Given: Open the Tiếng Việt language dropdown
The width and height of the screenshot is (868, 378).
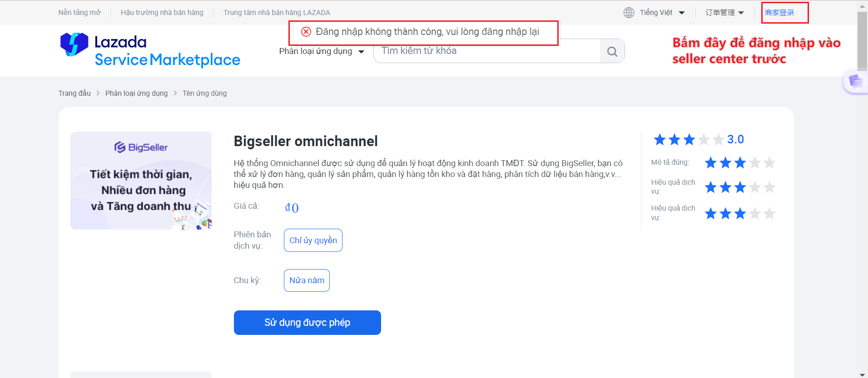Looking at the screenshot, I should 662,13.
